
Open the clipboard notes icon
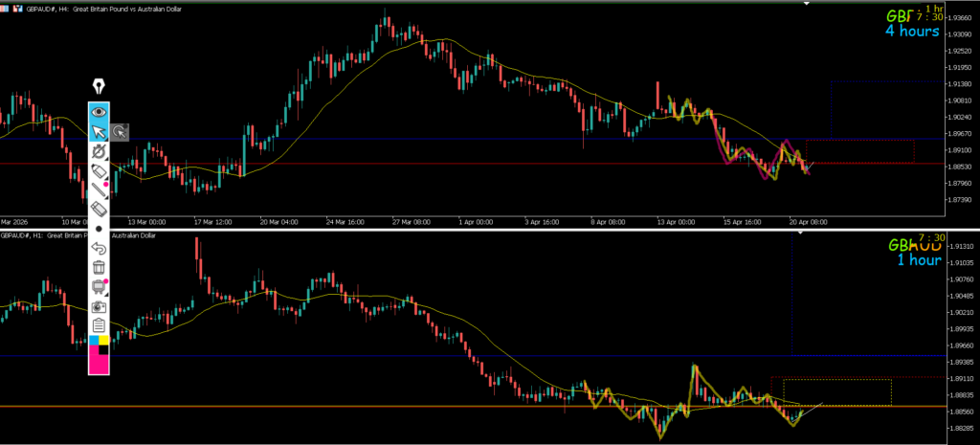tap(99, 325)
